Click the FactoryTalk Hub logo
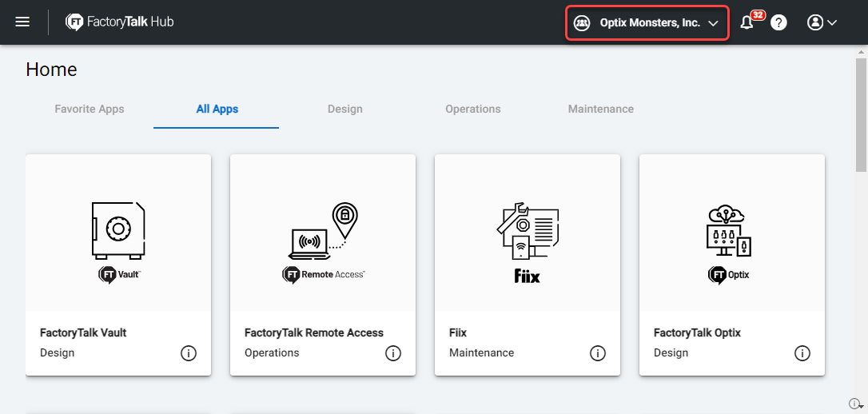This screenshot has width=868, height=414. [119, 22]
